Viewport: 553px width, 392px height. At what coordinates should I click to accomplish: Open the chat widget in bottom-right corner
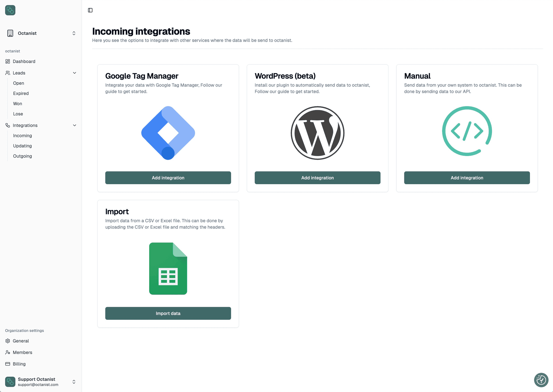click(541, 380)
